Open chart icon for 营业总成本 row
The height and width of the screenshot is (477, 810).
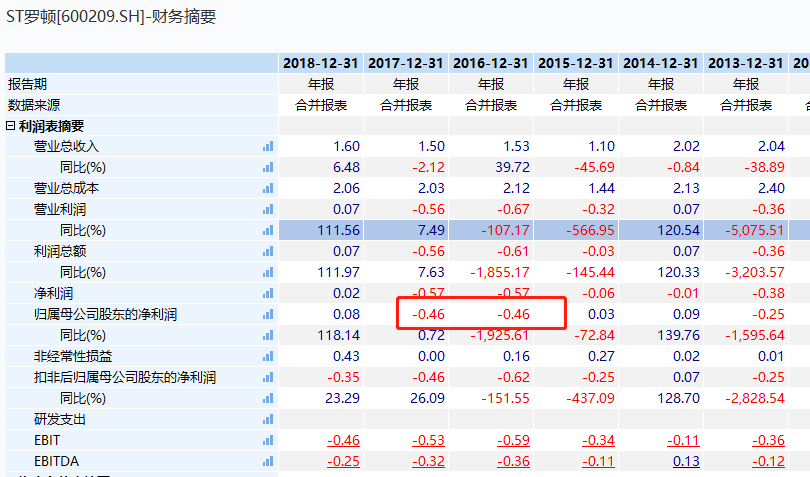tap(268, 188)
